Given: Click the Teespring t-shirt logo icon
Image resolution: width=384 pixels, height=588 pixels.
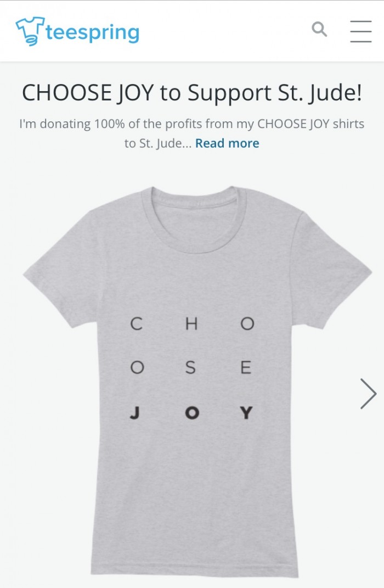Looking at the screenshot, I should click(x=30, y=31).
